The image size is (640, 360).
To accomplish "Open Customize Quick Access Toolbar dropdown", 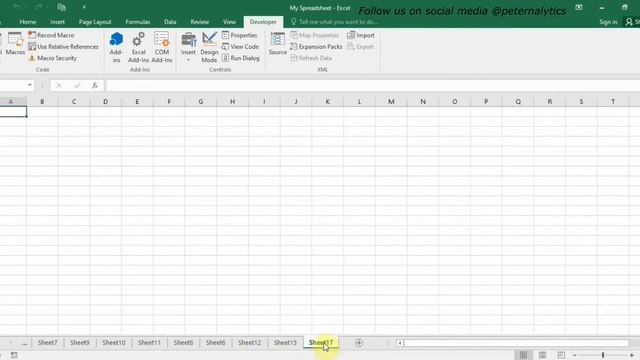I will coord(84,7).
